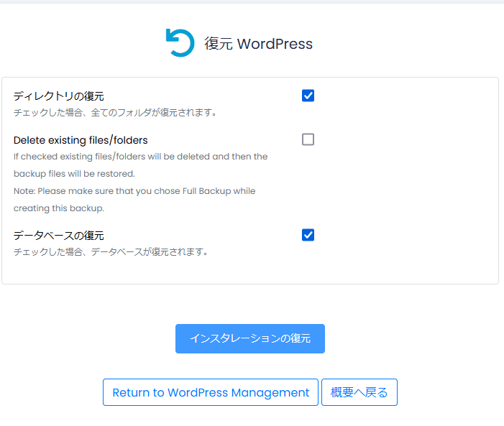
Task: Uncheck the ディレクトリの復元 checkbox
Action: [x=308, y=96]
